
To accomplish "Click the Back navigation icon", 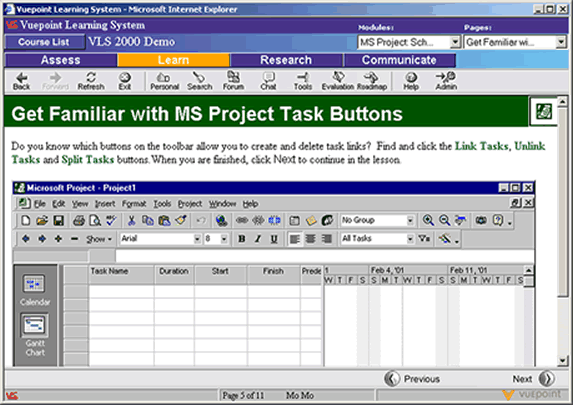I will click(x=21, y=81).
